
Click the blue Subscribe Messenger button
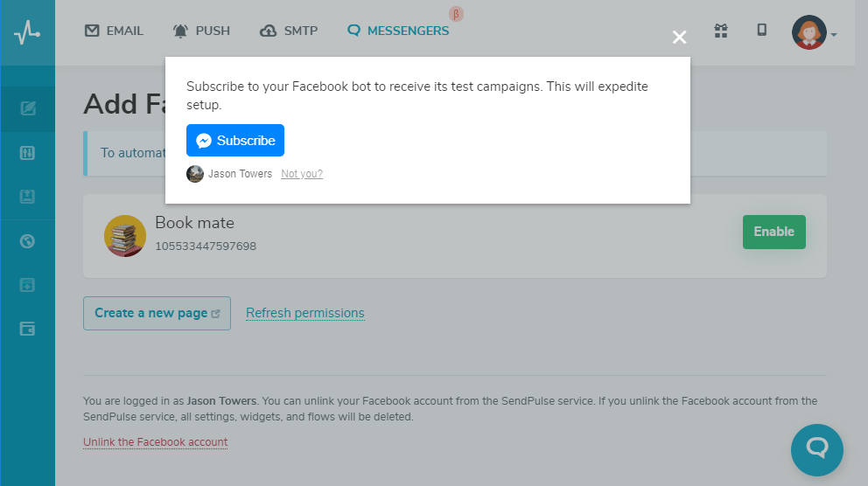click(x=235, y=141)
